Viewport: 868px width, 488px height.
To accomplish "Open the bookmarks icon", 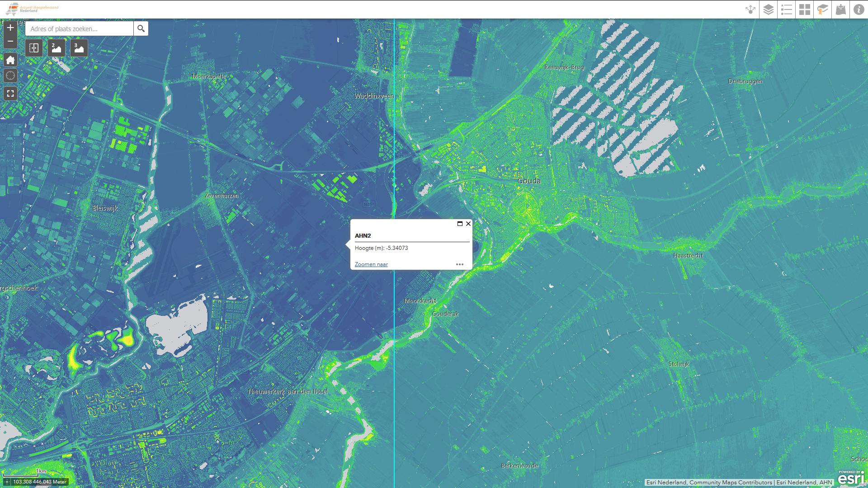I will click(x=823, y=9).
